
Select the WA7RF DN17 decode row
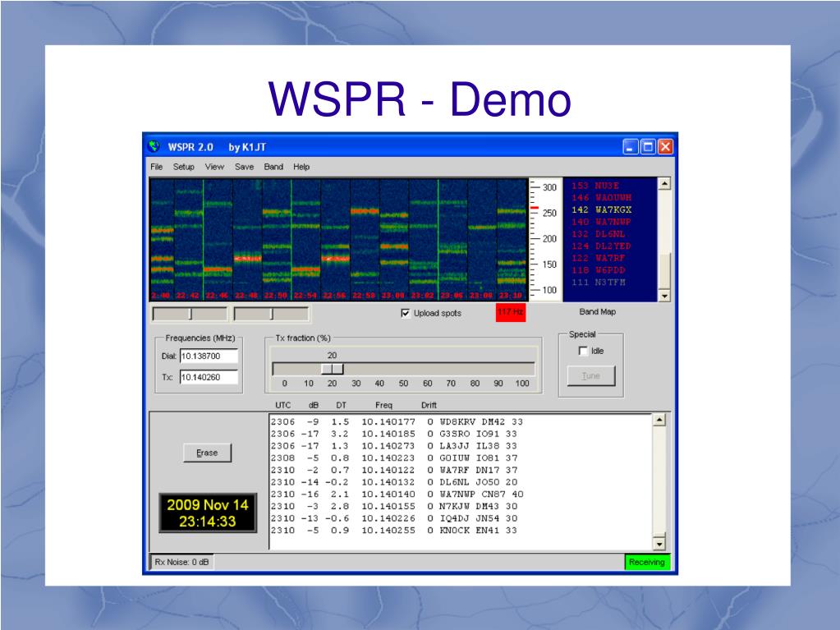[394, 470]
